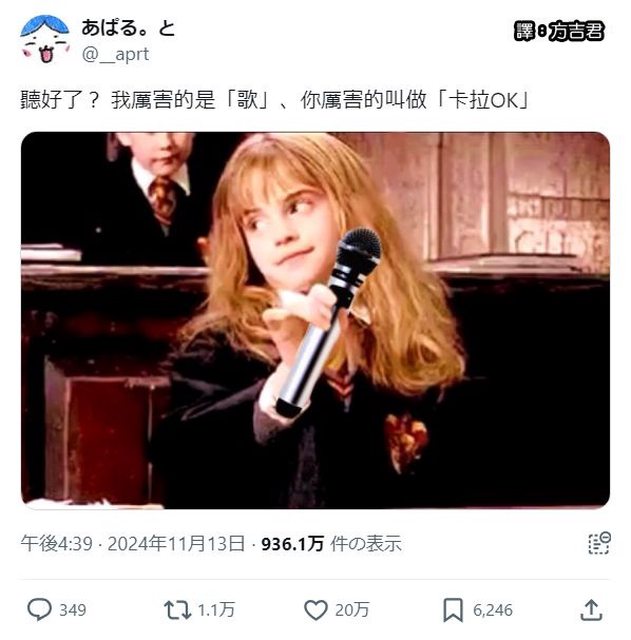Click the 譯:方吉君 watermark badge
This screenshot has width=631, height=640.
point(559,31)
